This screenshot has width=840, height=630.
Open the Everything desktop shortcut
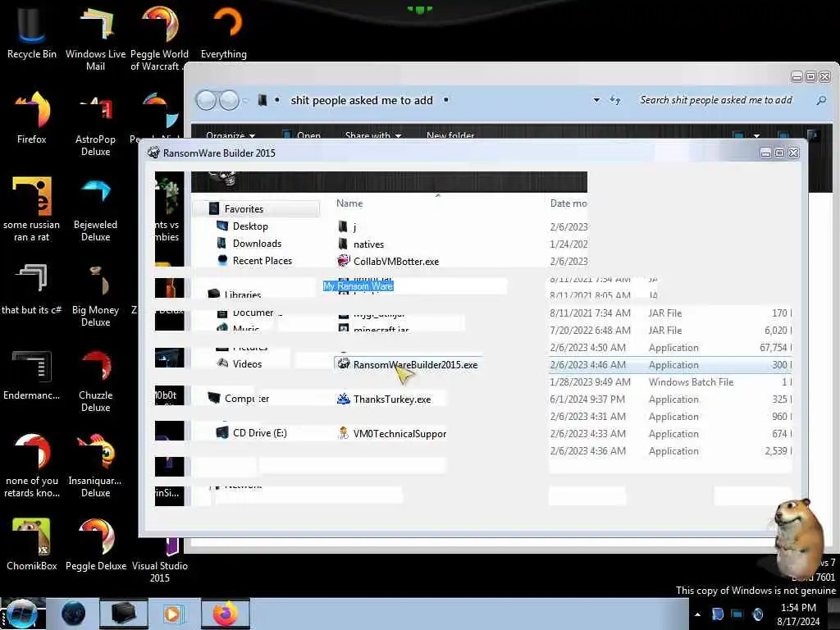point(224,32)
